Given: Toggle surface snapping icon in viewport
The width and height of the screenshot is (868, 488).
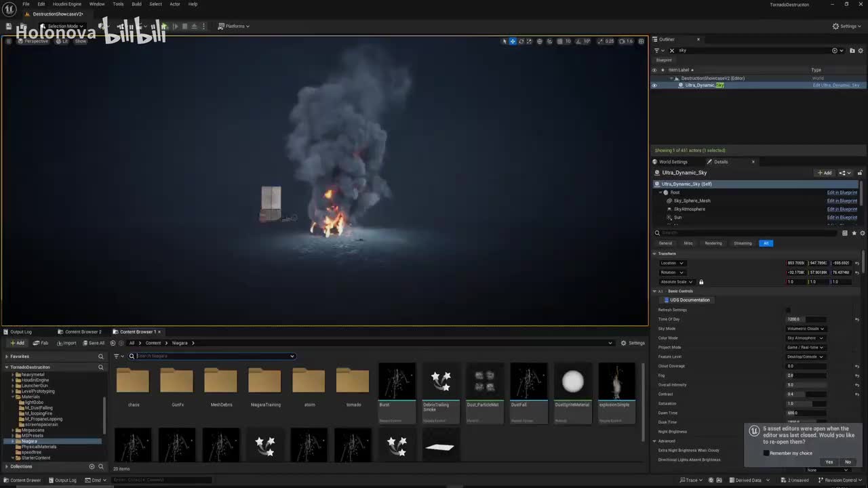Looking at the screenshot, I should pos(549,41).
